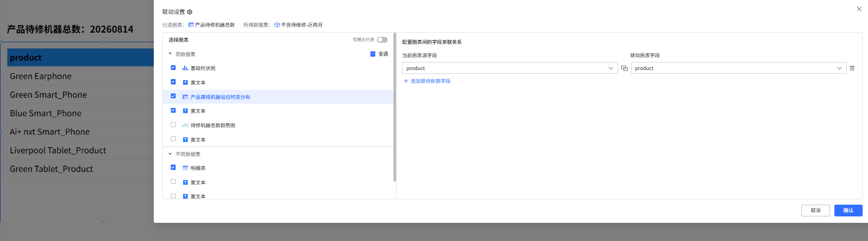Check the 待修机器总数趋势图 checkbox
The image size is (868, 241).
[x=173, y=125]
